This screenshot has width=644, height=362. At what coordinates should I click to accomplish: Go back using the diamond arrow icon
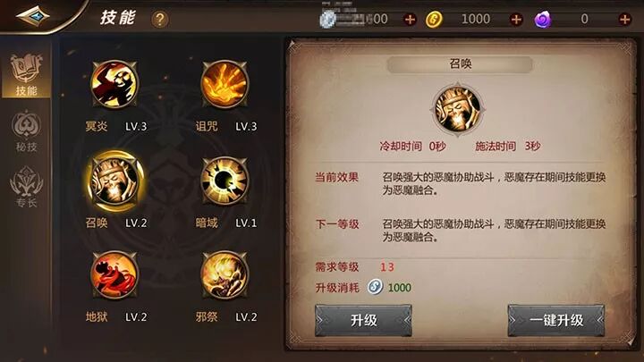(33, 16)
